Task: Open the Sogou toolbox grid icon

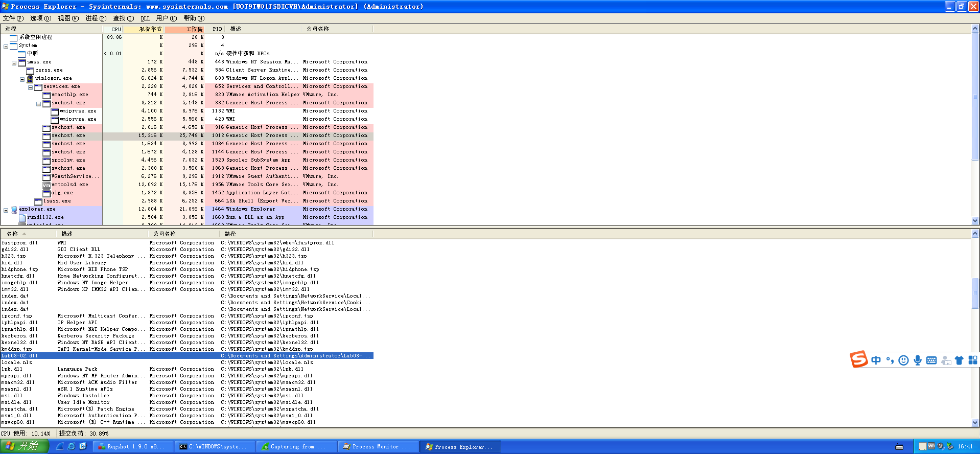Action: tap(973, 360)
